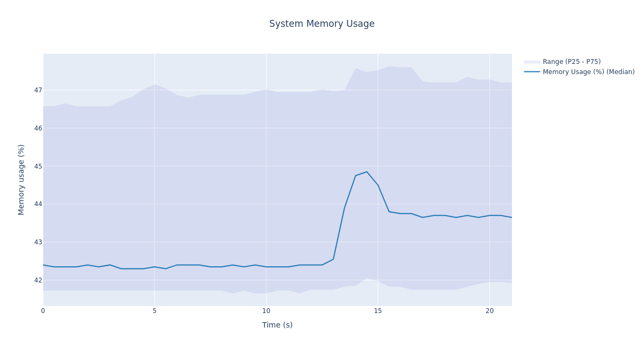The height and width of the screenshot is (349, 644).
Task: Click the blue line swatch in the legend
Action: click(532, 72)
